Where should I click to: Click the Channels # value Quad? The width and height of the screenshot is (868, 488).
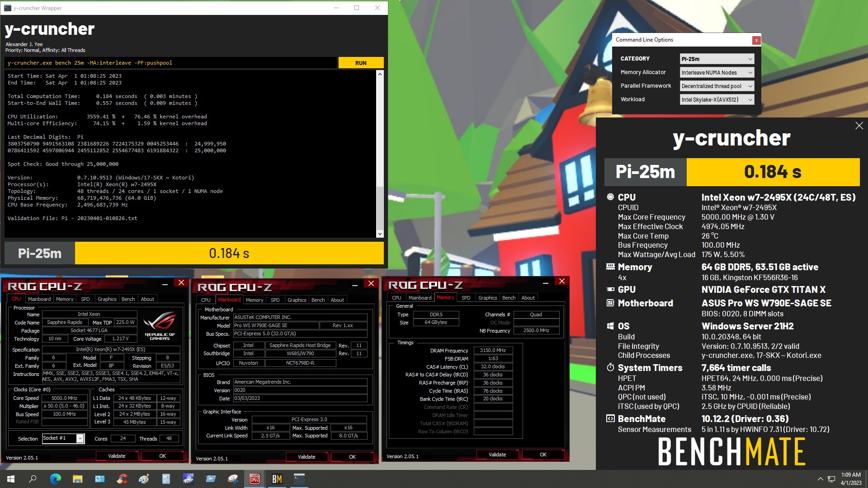click(536, 314)
